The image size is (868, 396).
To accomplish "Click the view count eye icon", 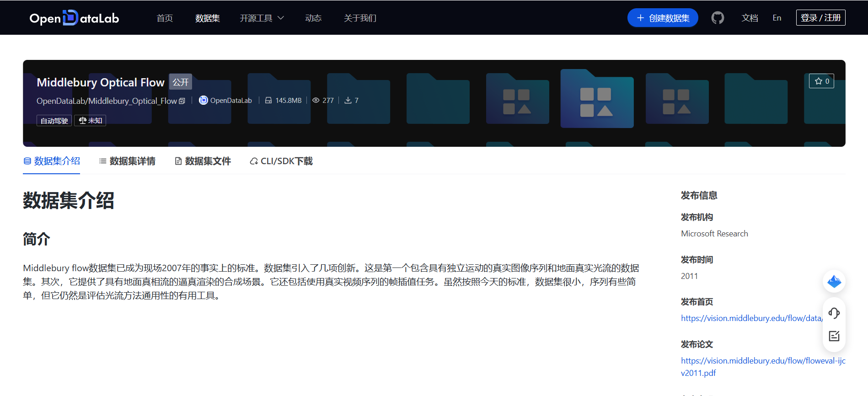I will point(316,100).
